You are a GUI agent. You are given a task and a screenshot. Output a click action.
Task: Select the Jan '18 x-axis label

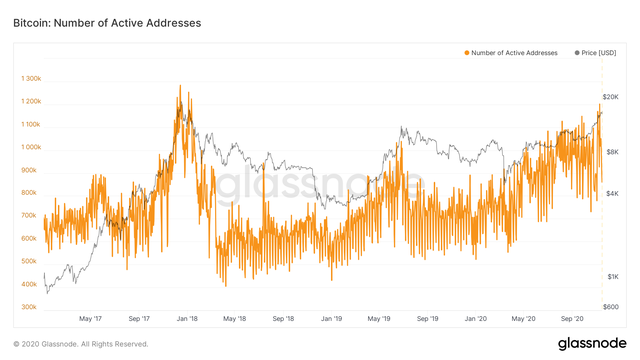(x=187, y=318)
